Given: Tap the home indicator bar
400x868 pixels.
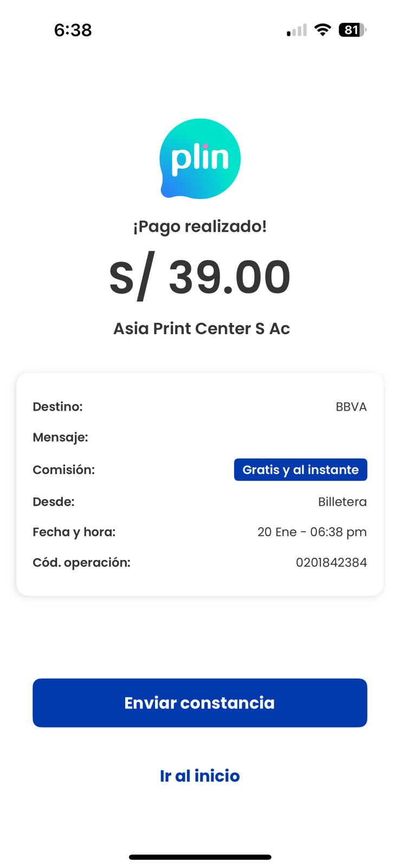Looking at the screenshot, I should click(200, 857).
